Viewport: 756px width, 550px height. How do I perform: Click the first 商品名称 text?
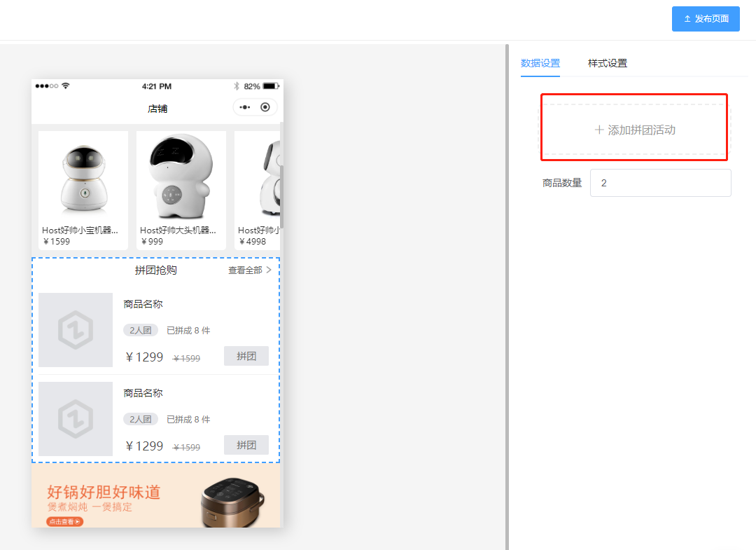143,304
